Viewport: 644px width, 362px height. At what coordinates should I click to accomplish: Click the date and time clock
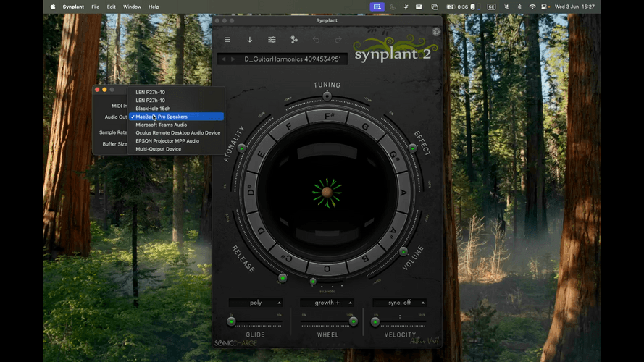coord(574,7)
